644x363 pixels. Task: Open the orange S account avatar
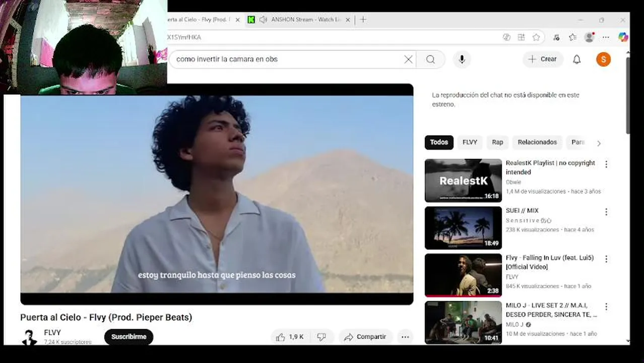point(603,59)
